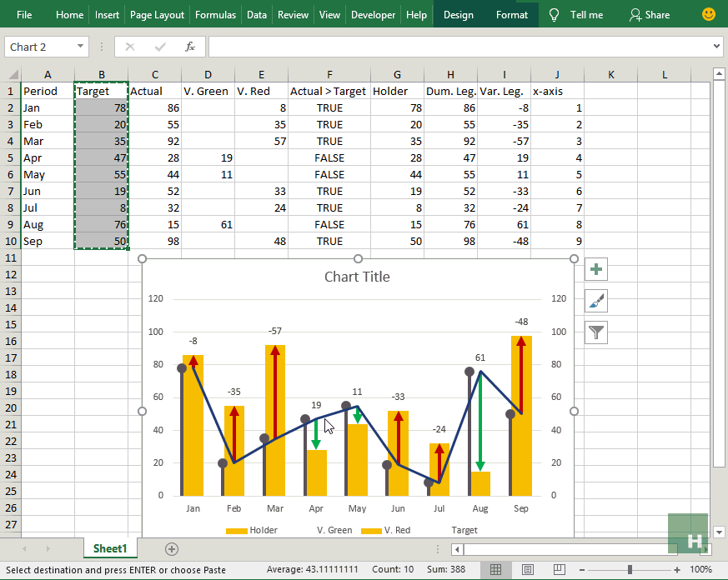The image size is (728, 580).
Task: Click V. Green legend entry in chart
Action: coord(334,530)
